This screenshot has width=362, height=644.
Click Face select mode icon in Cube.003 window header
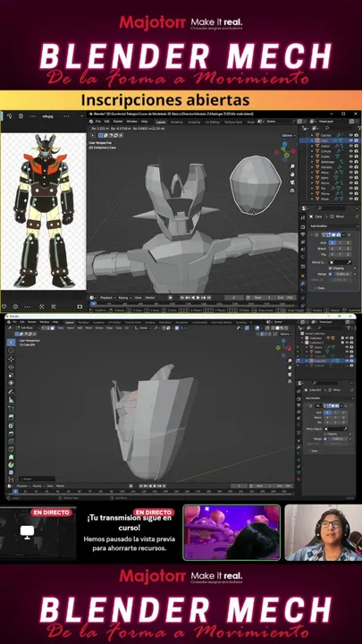coord(53,328)
